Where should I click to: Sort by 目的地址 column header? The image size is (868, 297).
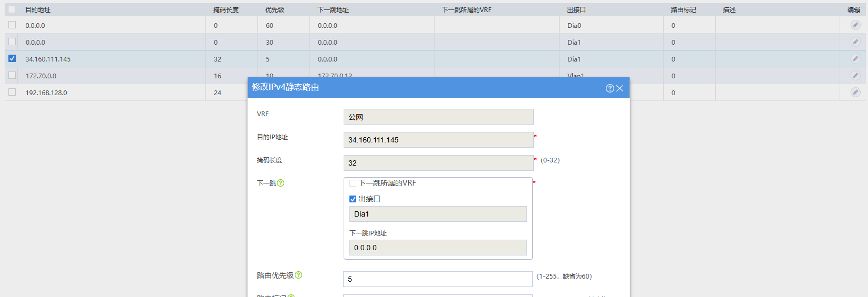pos(38,10)
